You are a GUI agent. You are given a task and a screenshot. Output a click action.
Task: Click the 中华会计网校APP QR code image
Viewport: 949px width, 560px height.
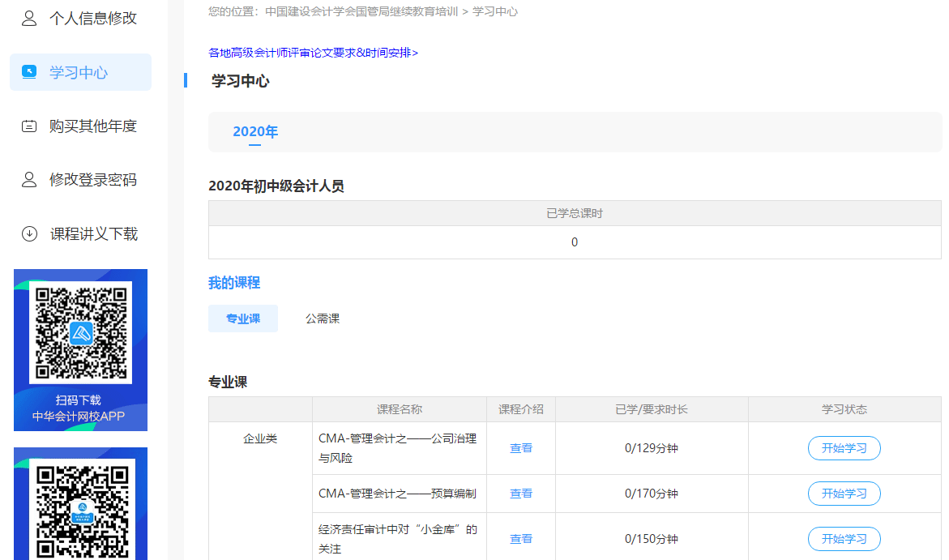(x=80, y=333)
